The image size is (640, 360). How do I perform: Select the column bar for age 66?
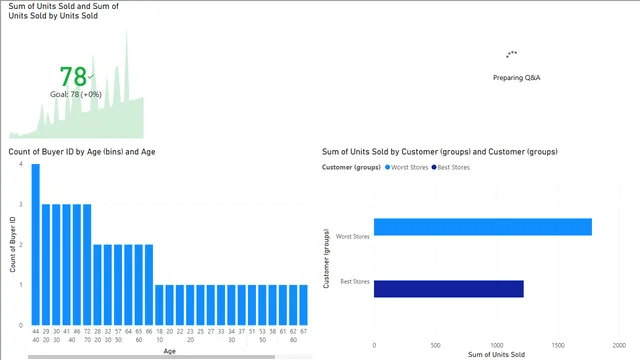(149, 285)
